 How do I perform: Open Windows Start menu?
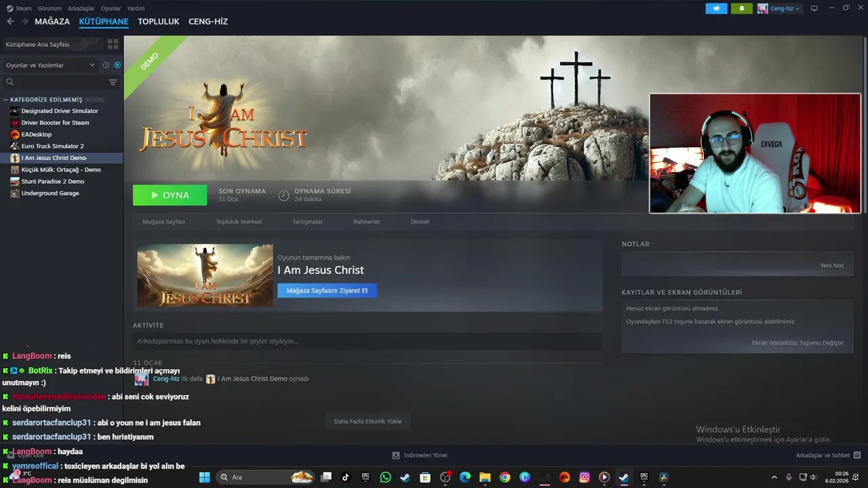point(204,477)
